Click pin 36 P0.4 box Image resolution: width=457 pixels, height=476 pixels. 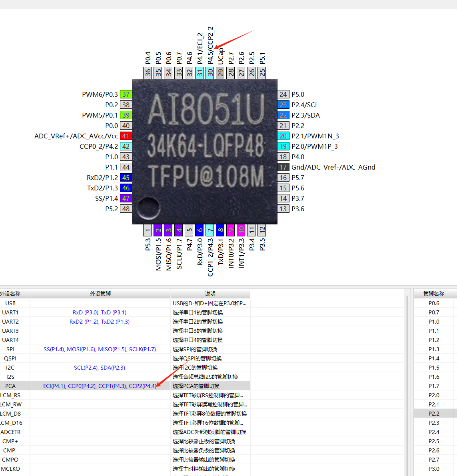148,73
